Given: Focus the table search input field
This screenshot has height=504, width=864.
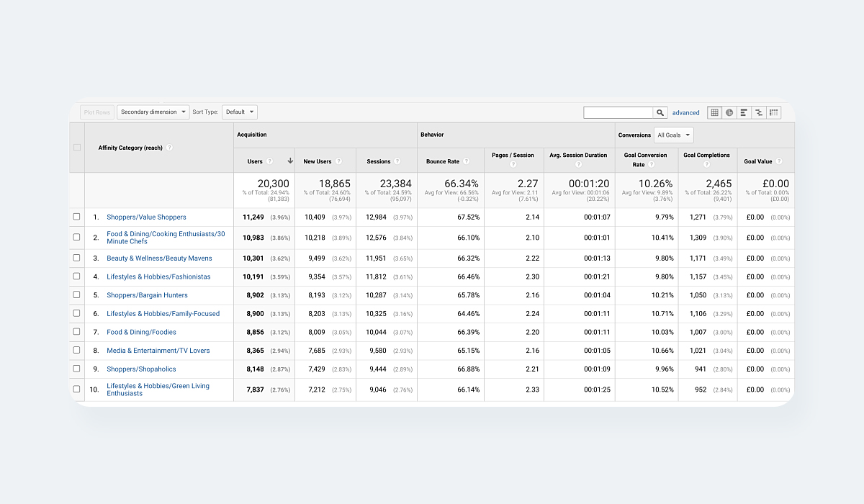Looking at the screenshot, I should click(x=618, y=112).
